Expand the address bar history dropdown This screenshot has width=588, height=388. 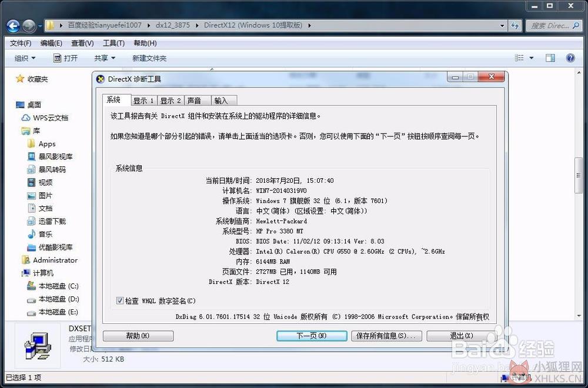502,26
